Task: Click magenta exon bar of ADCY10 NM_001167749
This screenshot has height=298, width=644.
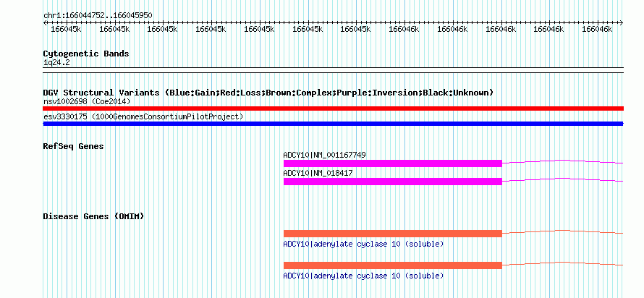Action: [x=393, y=163]
